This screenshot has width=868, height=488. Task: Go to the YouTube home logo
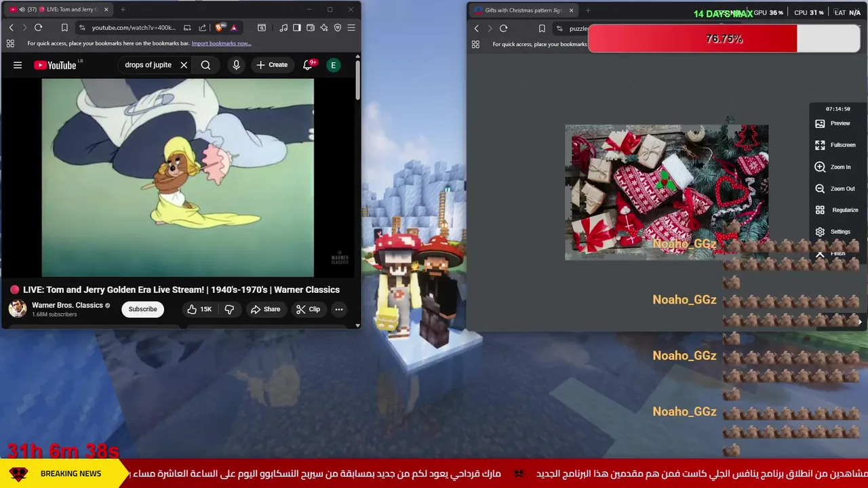(56, 65)
